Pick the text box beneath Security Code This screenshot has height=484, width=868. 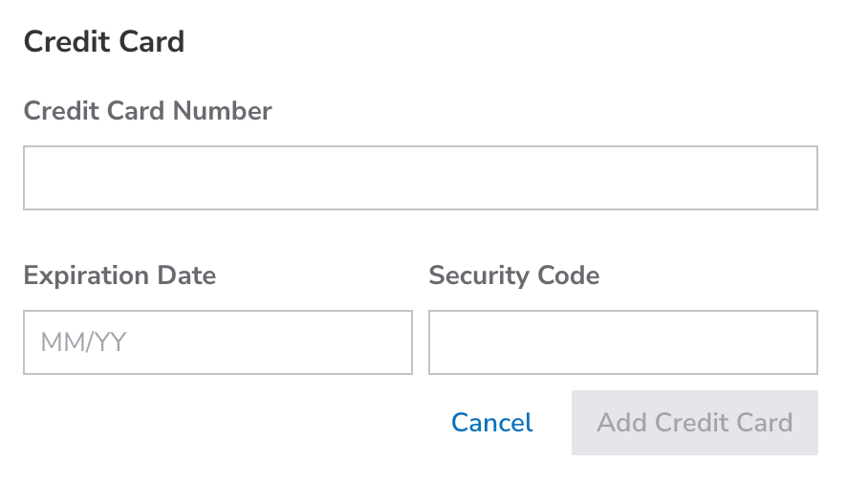coord(622,342)
